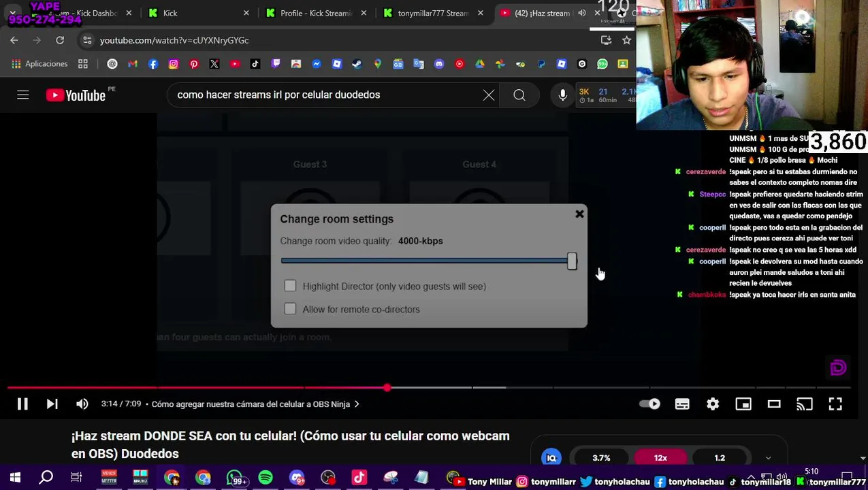Open Spotify from the taskbar

266,478
